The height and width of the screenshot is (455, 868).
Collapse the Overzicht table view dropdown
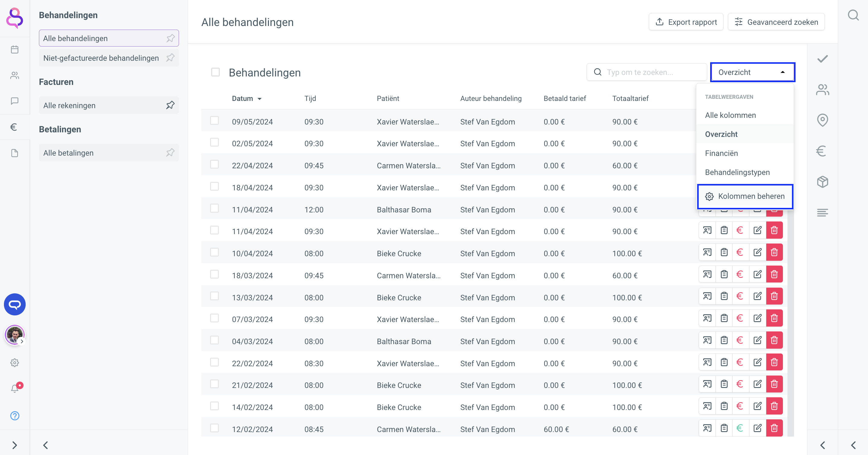(x=752, y=72)
